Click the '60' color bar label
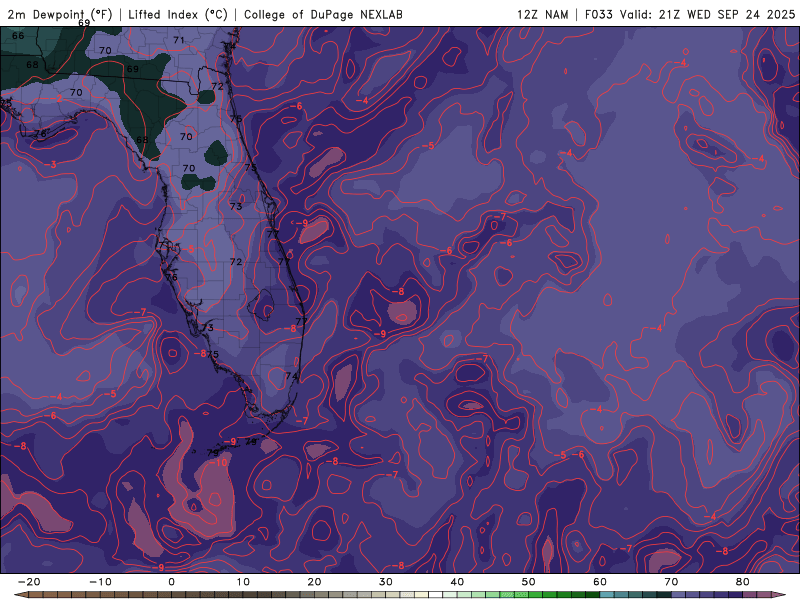The image size is (800, 600). tap(600, 582)
